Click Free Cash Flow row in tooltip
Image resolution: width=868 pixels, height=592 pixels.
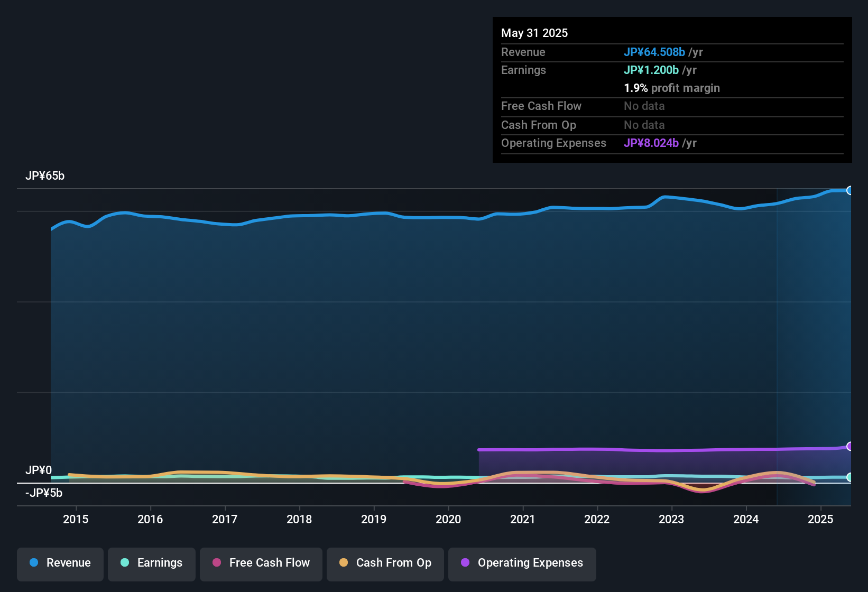click(672, 106)
